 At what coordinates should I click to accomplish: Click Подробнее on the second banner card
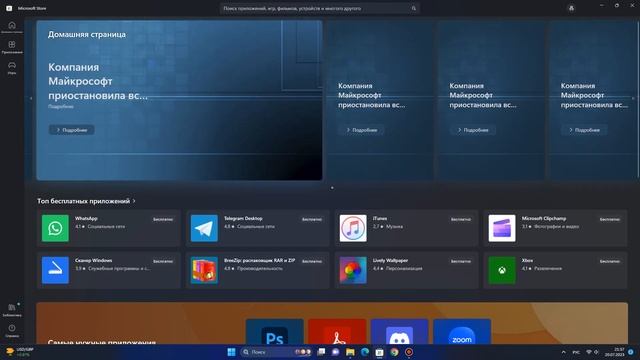(x=361, y=130)
